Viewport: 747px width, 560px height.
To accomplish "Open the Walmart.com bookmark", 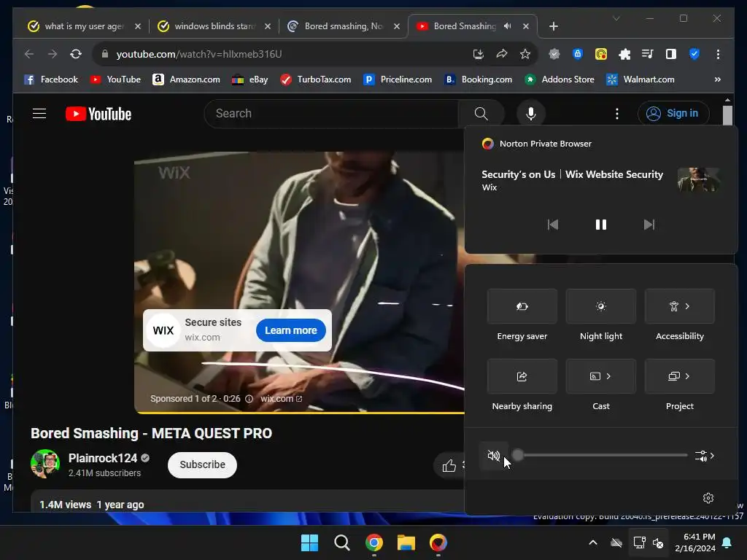I will tap(640, 79).
